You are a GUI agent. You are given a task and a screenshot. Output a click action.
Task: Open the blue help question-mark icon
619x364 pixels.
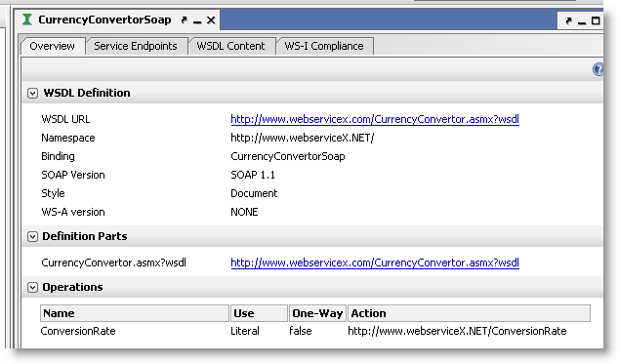click(x=598, y=69)
